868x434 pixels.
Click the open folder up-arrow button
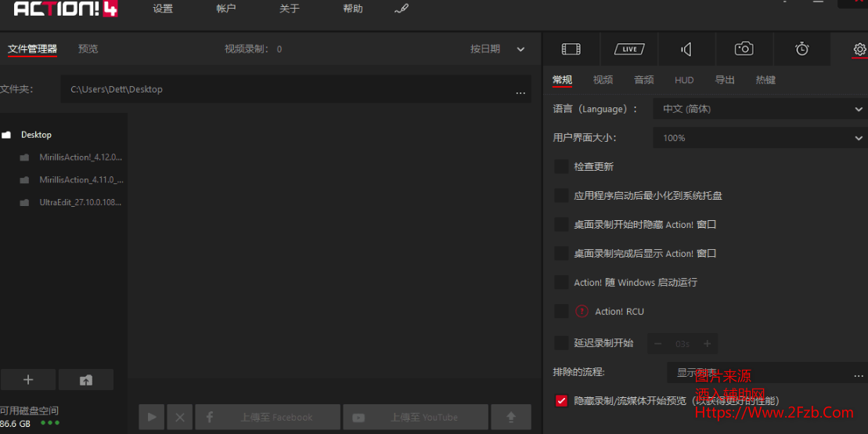(86, 380)
